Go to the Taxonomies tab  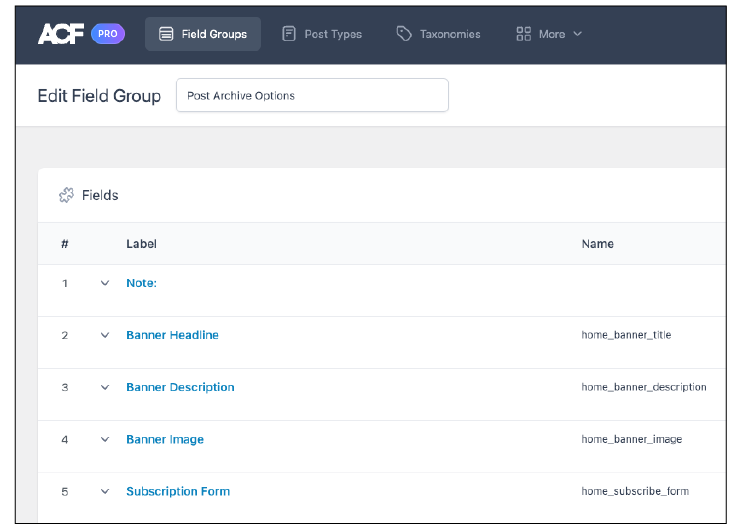point(438,34)
